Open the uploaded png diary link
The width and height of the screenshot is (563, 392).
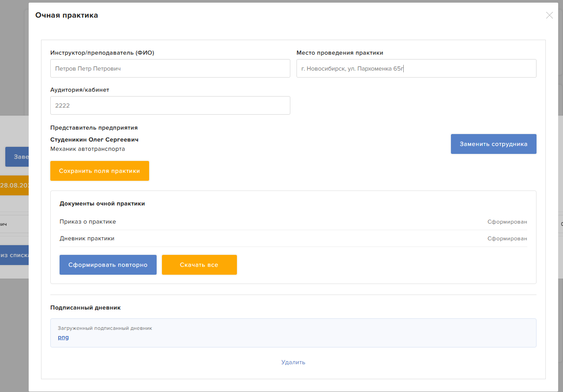click(63, 337)
